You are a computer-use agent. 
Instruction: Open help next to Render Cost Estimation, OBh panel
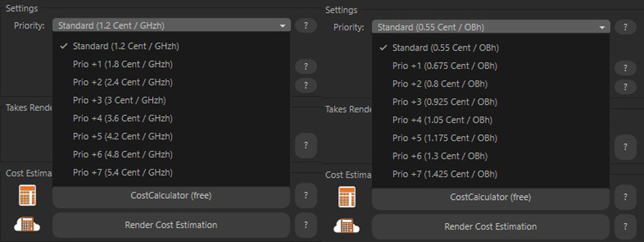click(625, 227)
